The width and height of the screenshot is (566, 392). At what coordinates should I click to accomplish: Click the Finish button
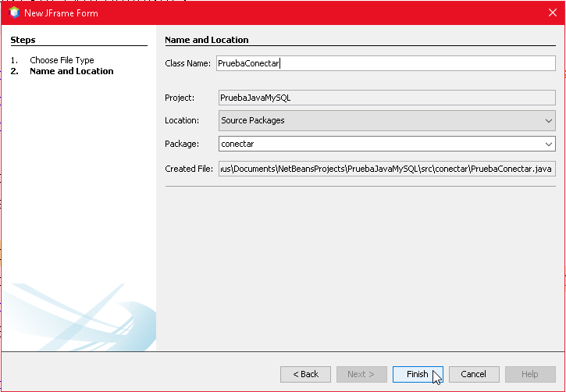click(418, 374)
